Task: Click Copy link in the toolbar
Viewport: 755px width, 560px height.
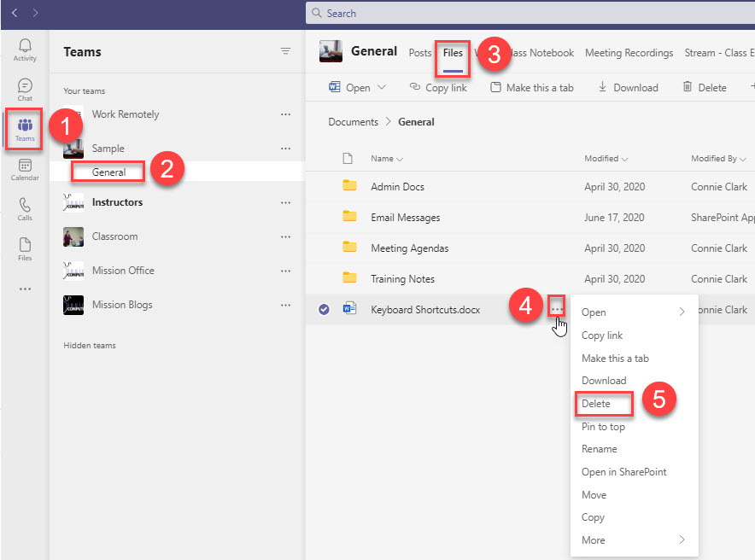Action: [x=438, y=88]
